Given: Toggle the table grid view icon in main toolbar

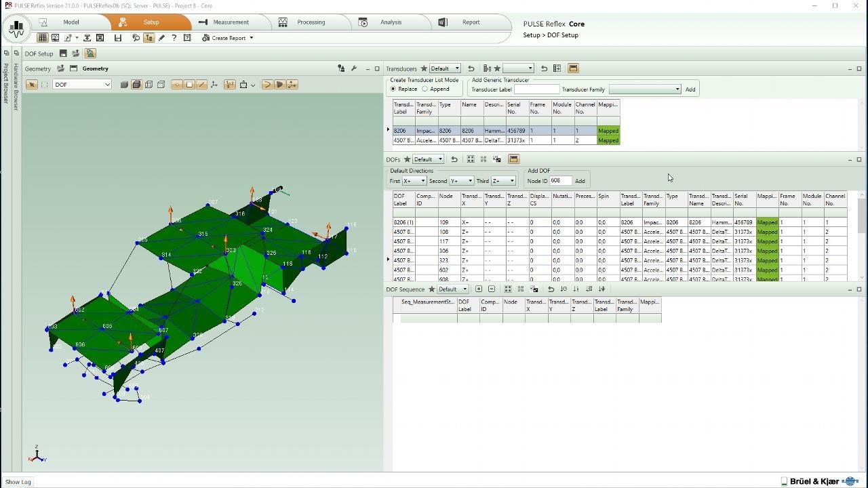Looking at the screenshot, I should point(43,38).
